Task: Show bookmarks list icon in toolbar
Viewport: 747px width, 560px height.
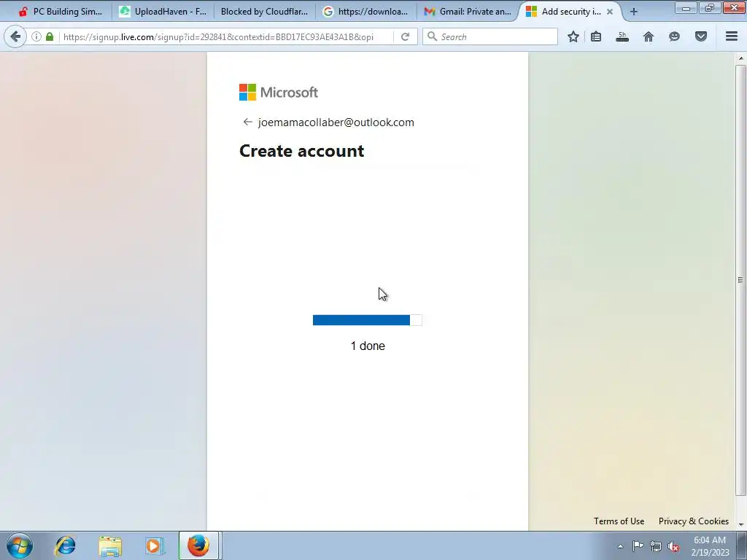Action: (x=596, y=36)
